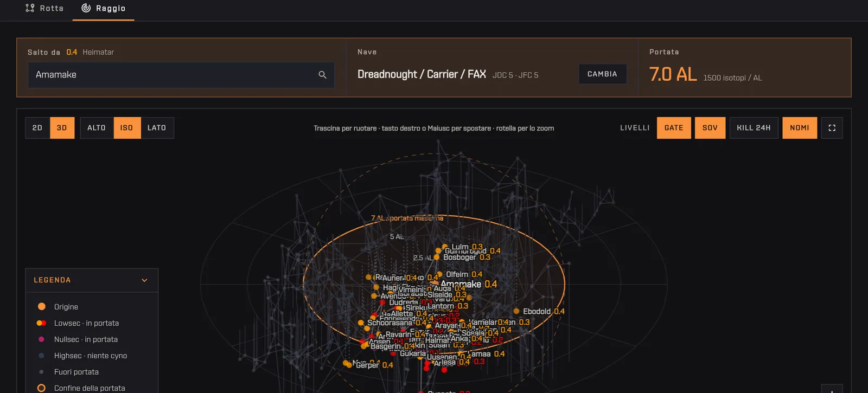Image resolution: width=868 pixels, height=393 pixels.
Task: Click the orange Origine legend dot
Action: coord(41,307)
